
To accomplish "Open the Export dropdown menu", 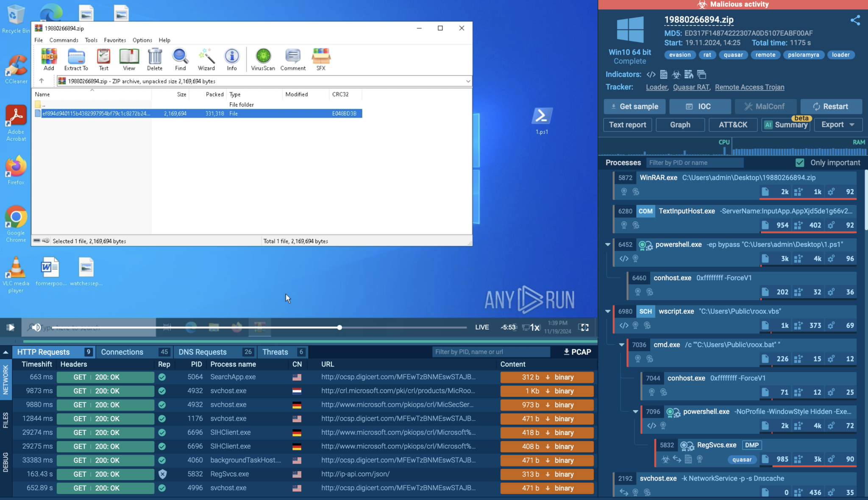I will coord(837,125).
